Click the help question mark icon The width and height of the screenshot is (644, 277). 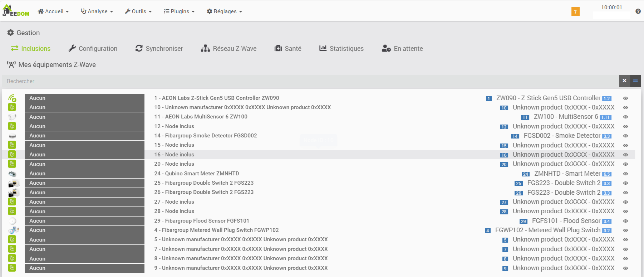(638, 11)
